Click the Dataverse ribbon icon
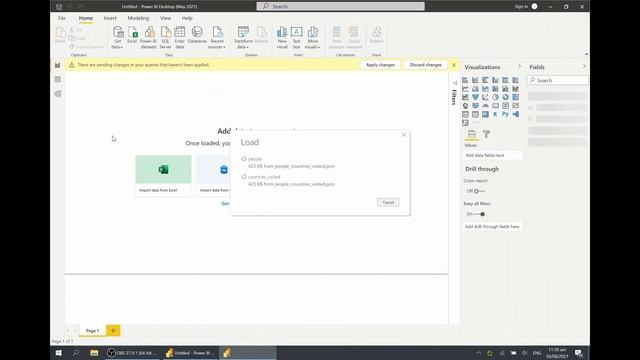The height and width of the screenshot is (360, 640). coord(197,35)
